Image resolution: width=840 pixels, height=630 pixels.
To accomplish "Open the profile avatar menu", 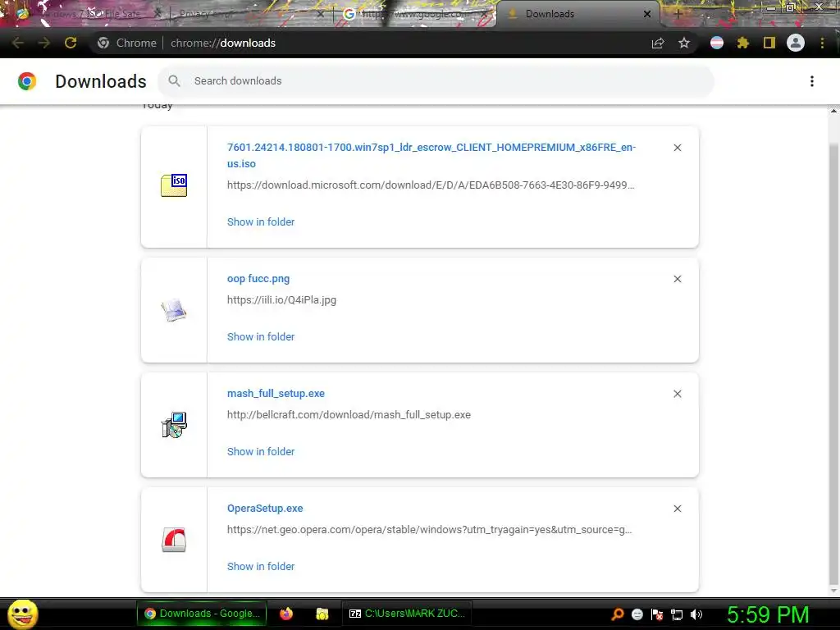I will click(x=796, y=43).
